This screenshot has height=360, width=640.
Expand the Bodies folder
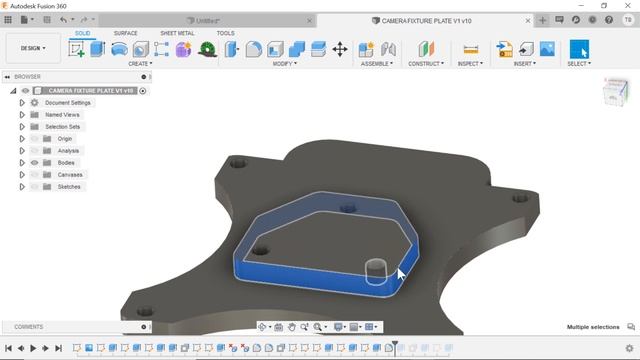(22, 163)
